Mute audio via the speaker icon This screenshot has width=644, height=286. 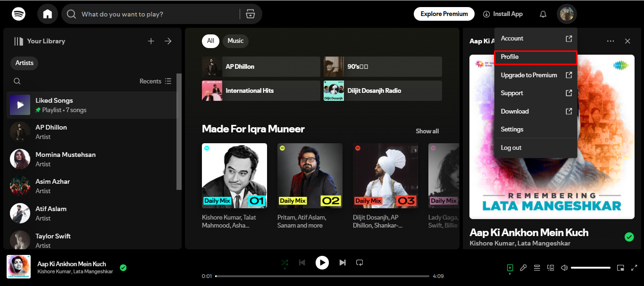click(x=564, y=267)
